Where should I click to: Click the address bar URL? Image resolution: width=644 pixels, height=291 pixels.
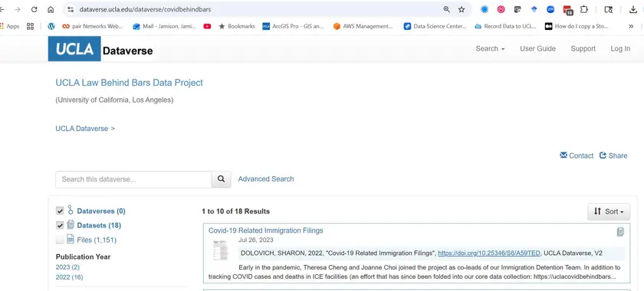[145, 9]
